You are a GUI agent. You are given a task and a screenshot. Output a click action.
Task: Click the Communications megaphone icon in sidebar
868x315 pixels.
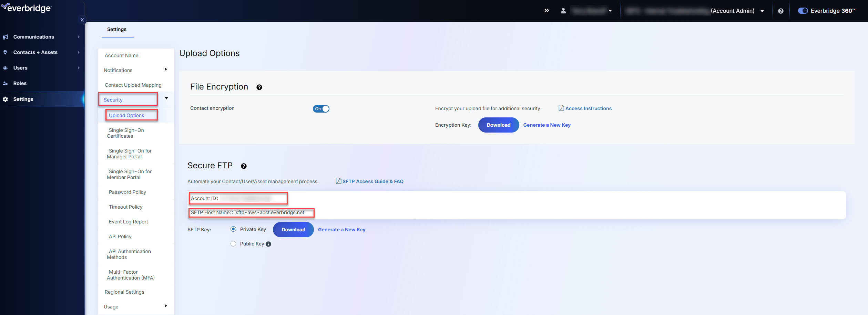click(5, 36)
